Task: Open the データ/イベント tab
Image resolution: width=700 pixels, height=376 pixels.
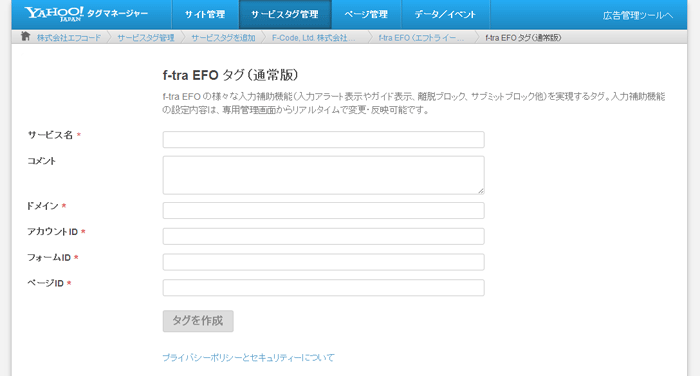Action: [445, 14]
